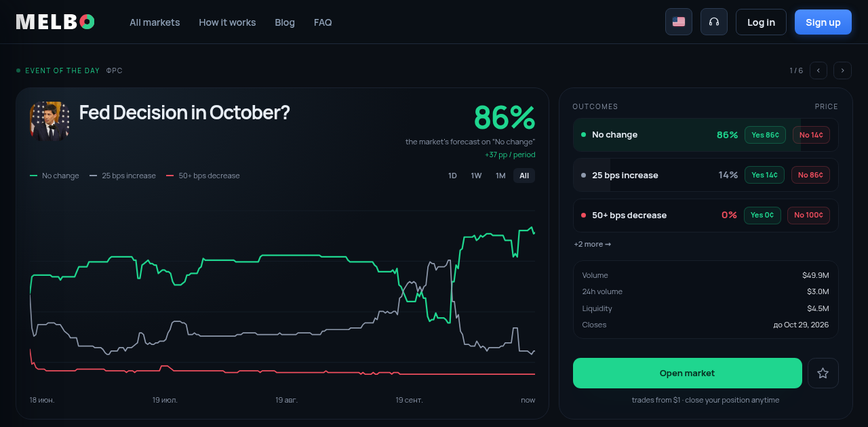Buy Yes 14¢ on 25 bps increase
868x427 pixels.
(765, 175)
